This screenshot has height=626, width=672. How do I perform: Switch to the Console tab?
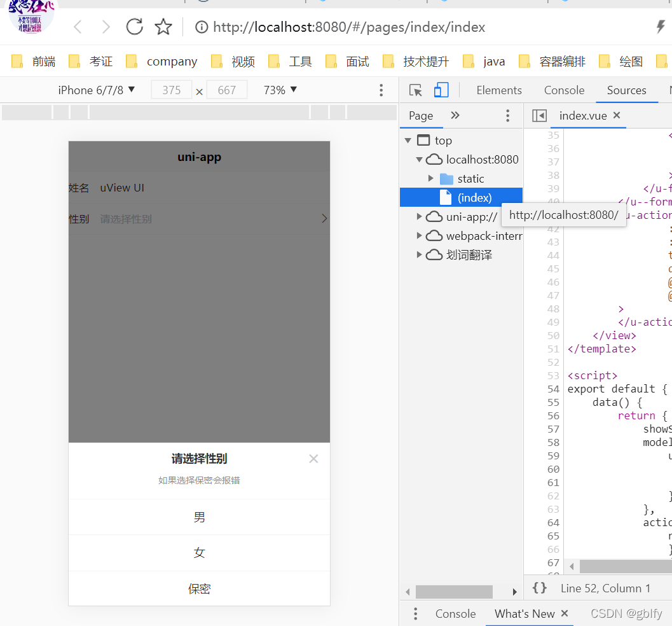(564, 90)
